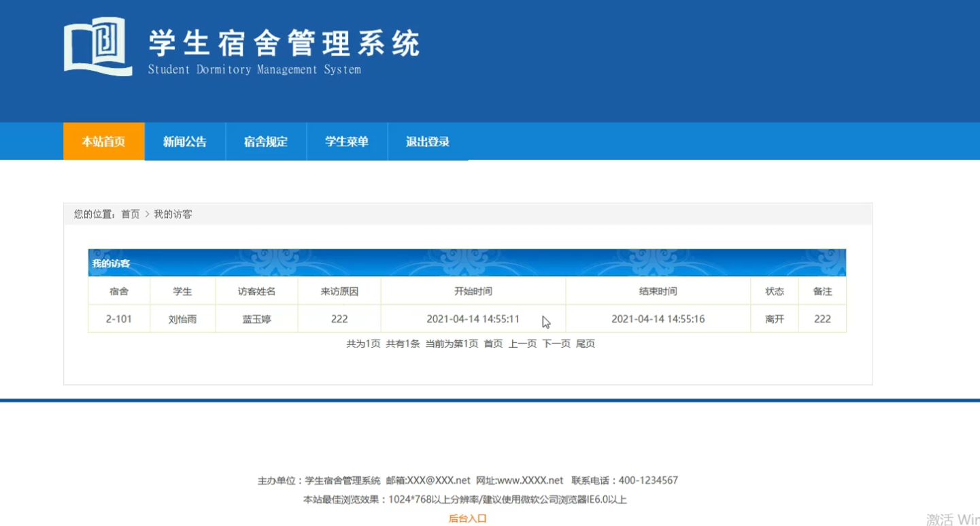Click student name 刘怡雨
Image resolution: width=980 pixels, height=526 pixels.
coord(182,319)
